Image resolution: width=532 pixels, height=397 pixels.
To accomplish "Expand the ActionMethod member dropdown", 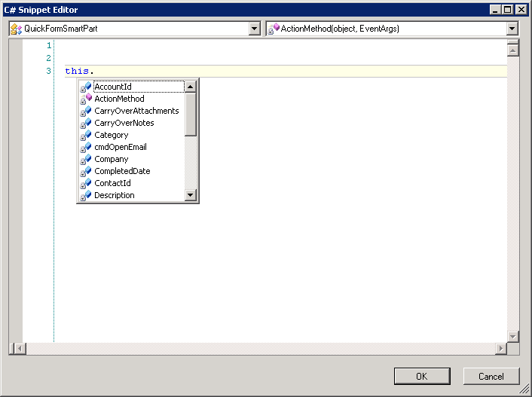I will [512, 29].
